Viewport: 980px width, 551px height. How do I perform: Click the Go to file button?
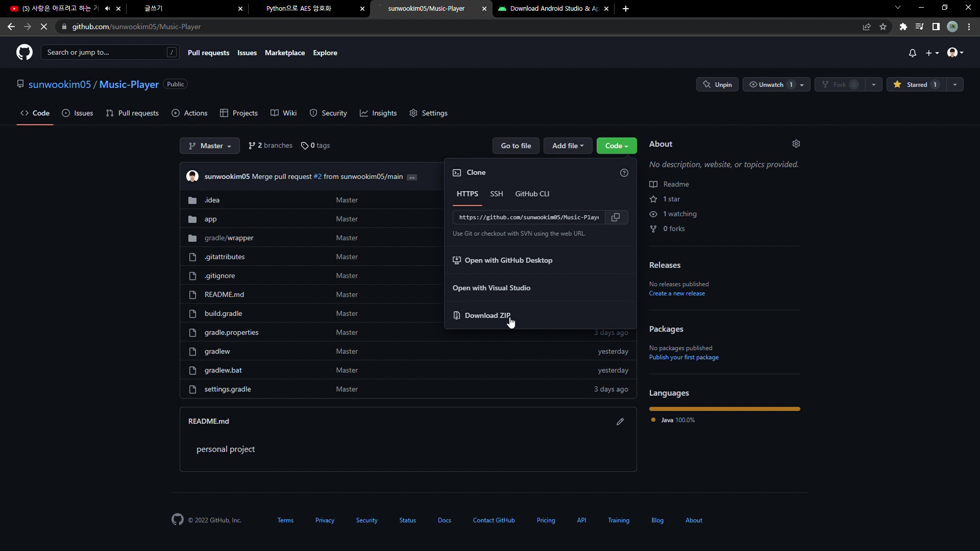tap(516, 146)
